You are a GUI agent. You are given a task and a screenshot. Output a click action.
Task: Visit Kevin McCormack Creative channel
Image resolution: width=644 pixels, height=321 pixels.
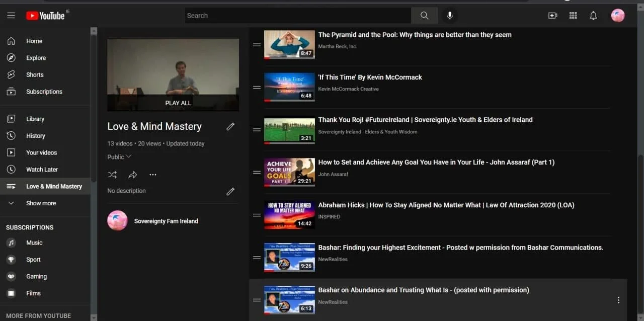(x=349, y=89)
